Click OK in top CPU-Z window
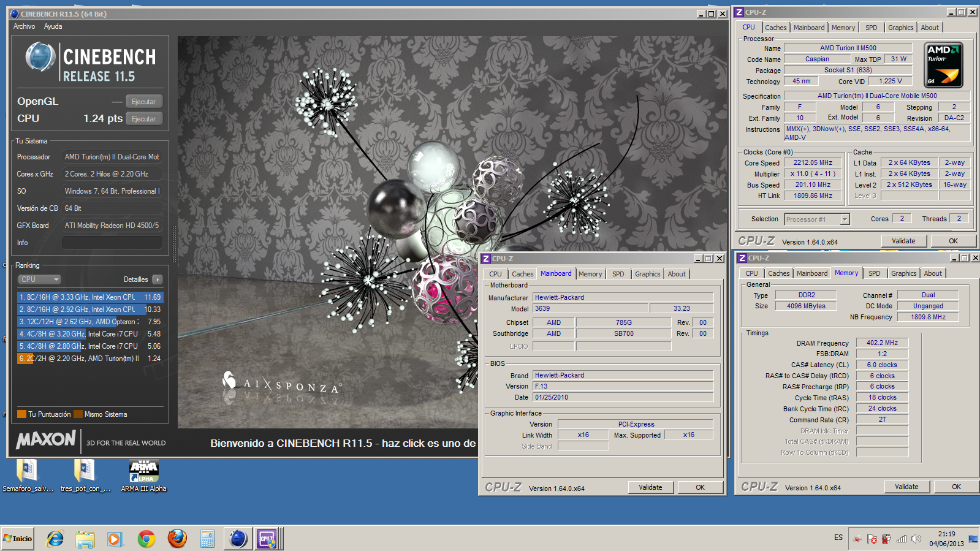The height and width of the screenshot is (551, 980). (x=954, y=241)
